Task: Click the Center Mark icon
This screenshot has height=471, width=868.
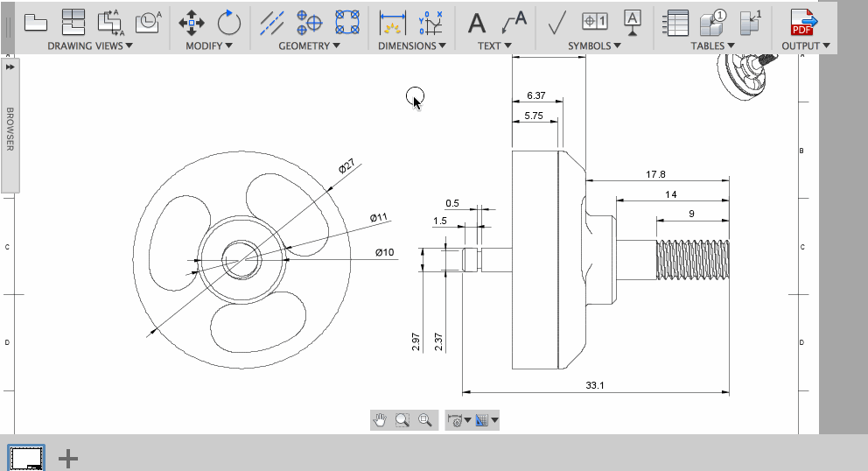Action: pos(310,22)
